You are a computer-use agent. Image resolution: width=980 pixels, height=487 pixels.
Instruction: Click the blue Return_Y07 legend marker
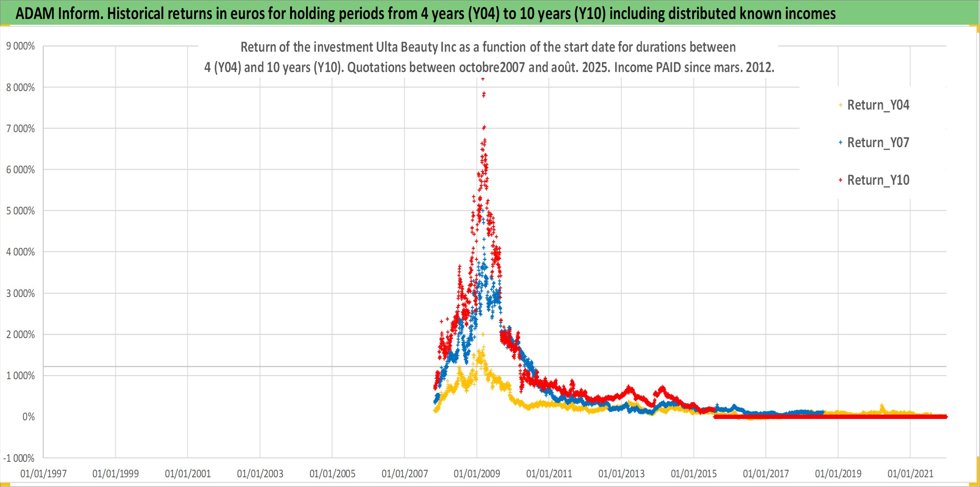pos(840,142)
